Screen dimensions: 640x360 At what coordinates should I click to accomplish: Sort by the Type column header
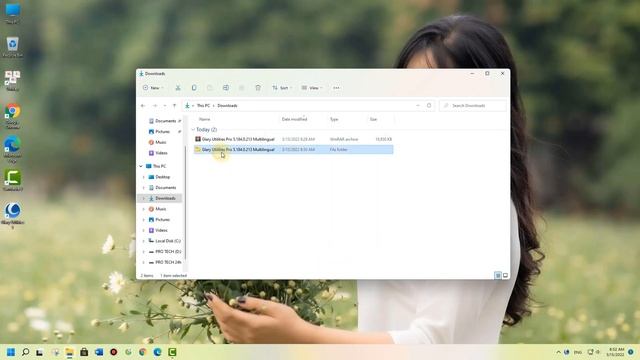tap(334, 119)
